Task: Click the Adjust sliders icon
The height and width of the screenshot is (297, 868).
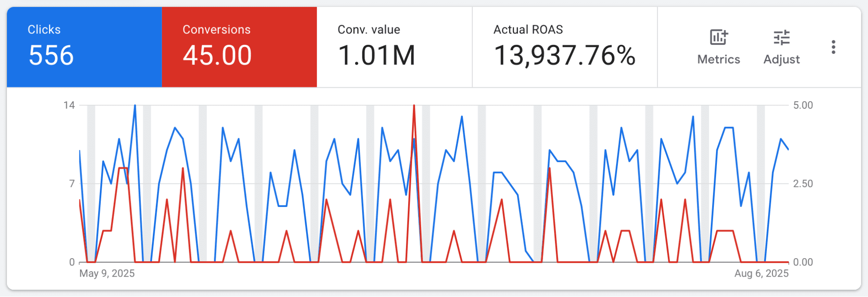Action: [782, 37]
